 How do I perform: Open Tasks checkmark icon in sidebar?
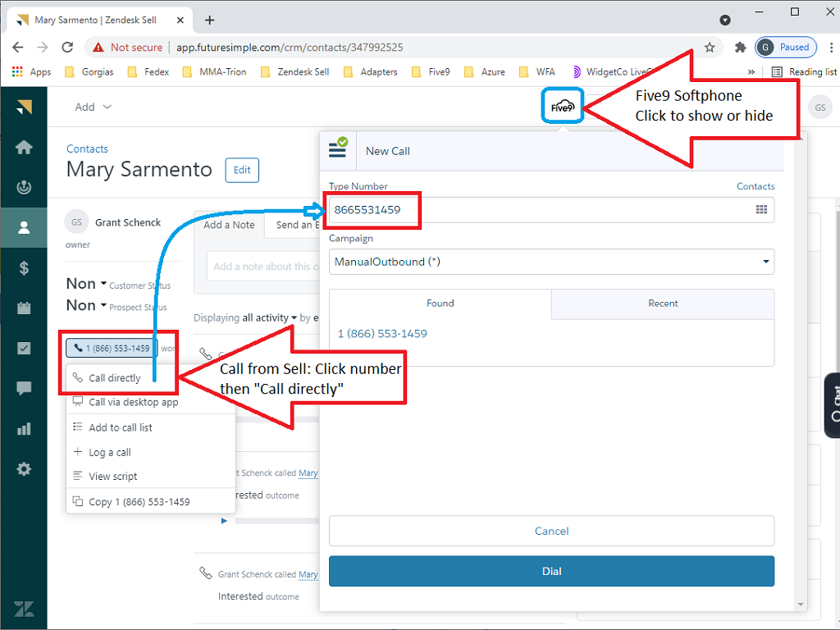24,349
